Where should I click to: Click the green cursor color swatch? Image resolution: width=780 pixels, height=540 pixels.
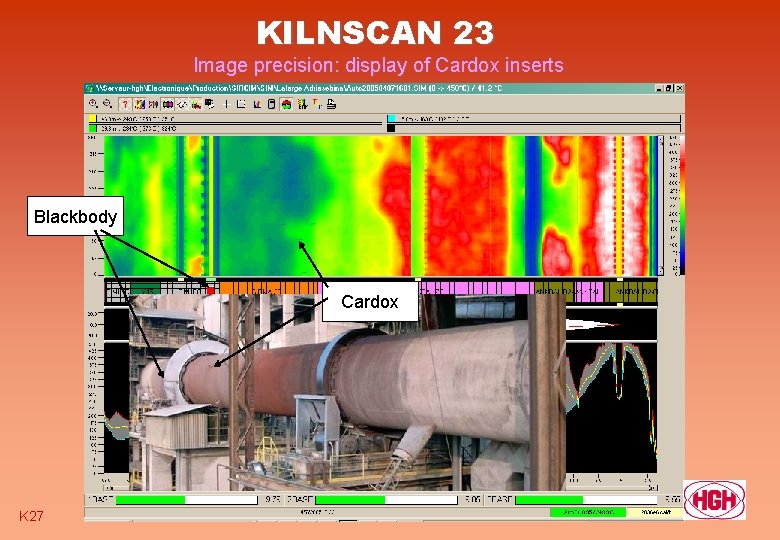click(x=93, y=128)
